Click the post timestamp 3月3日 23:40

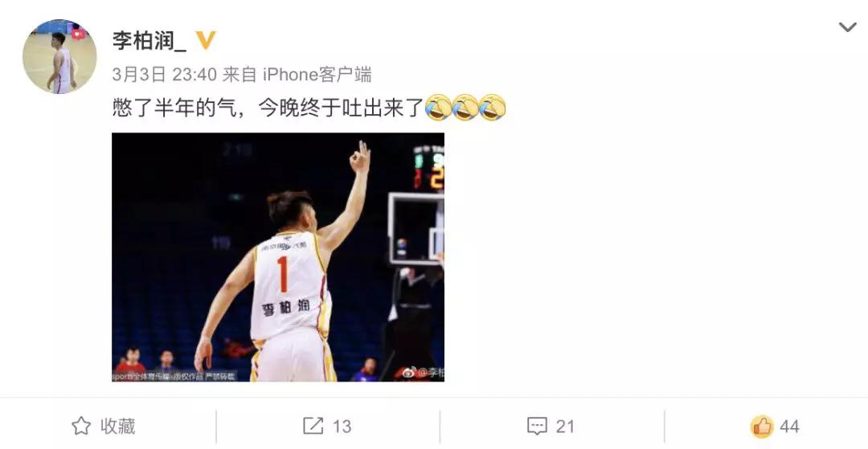pos(165,74)
